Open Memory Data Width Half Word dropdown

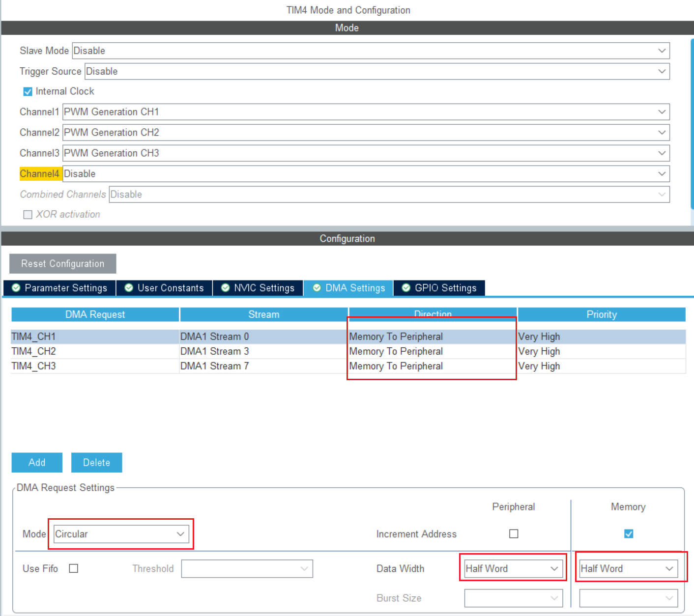pos(629,569)
